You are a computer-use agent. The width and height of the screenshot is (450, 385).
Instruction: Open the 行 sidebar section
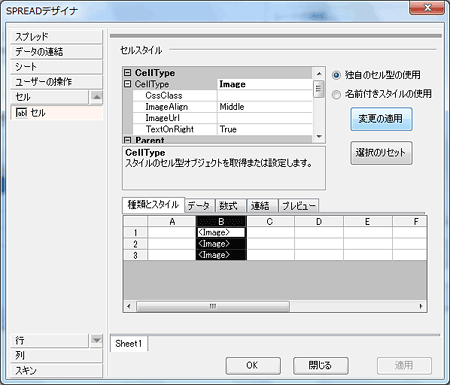pos(49,340)
